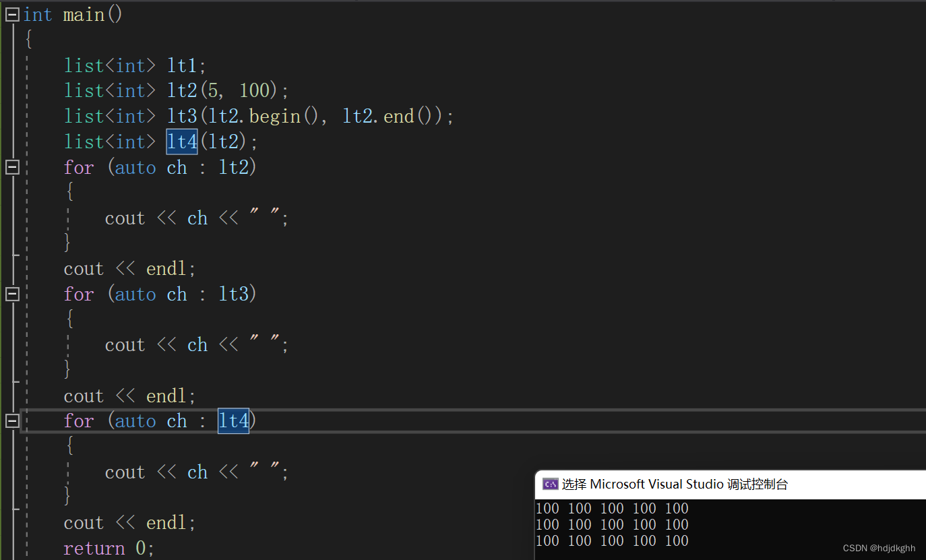
Task: Click the last 'cout << endl;' statement
Action: pos(129,522)
